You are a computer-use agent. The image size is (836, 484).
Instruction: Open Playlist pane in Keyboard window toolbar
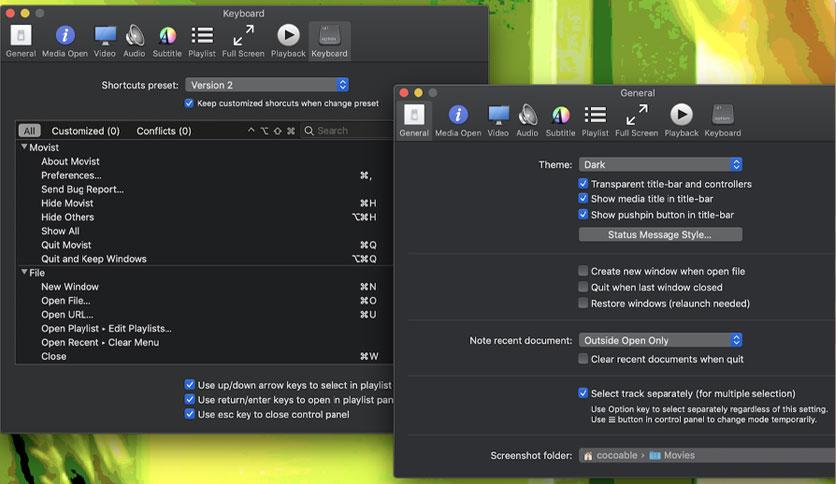202,41
